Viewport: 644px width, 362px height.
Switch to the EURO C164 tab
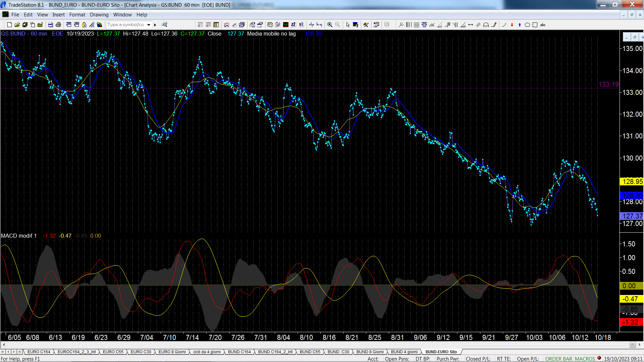(39, 352)
